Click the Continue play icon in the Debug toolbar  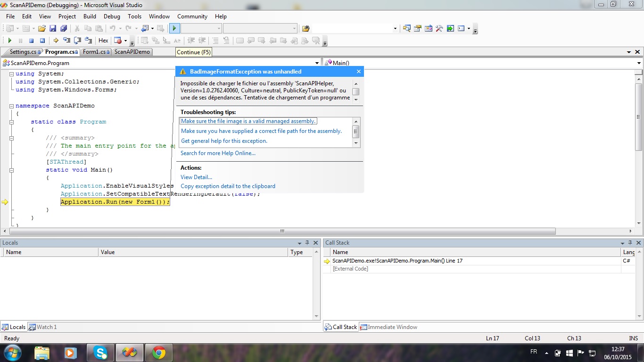click(x=9, y=41)
